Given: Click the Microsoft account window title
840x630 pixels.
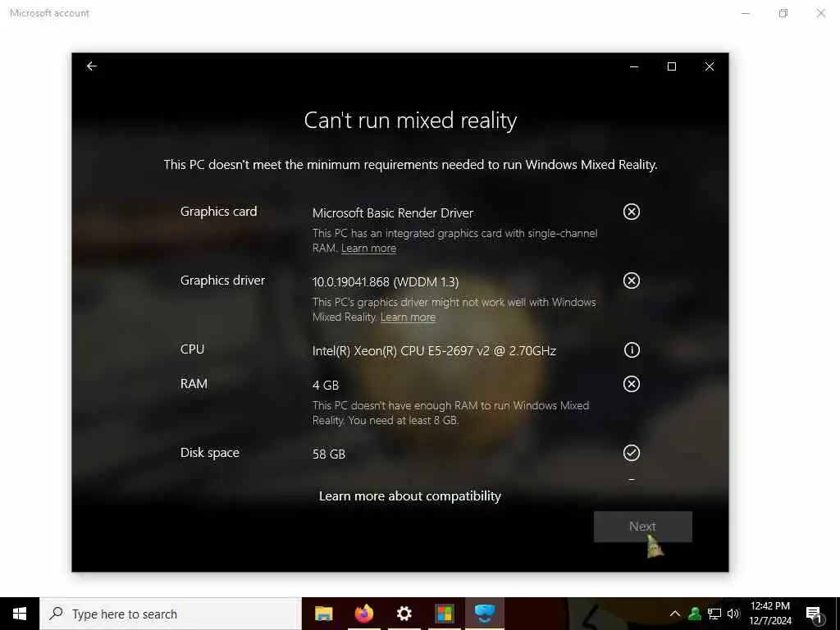Looking at the screenshot, I should pyautogui.click(x=49, y=13).
